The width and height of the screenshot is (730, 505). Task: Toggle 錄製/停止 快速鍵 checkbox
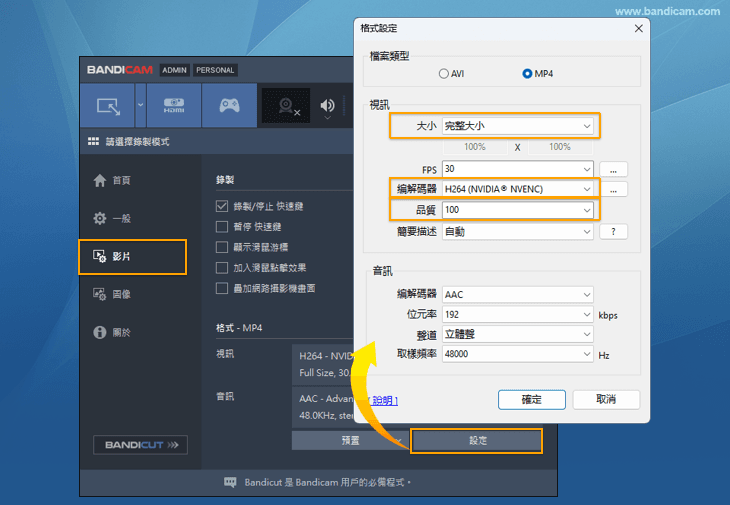point(222,206)
